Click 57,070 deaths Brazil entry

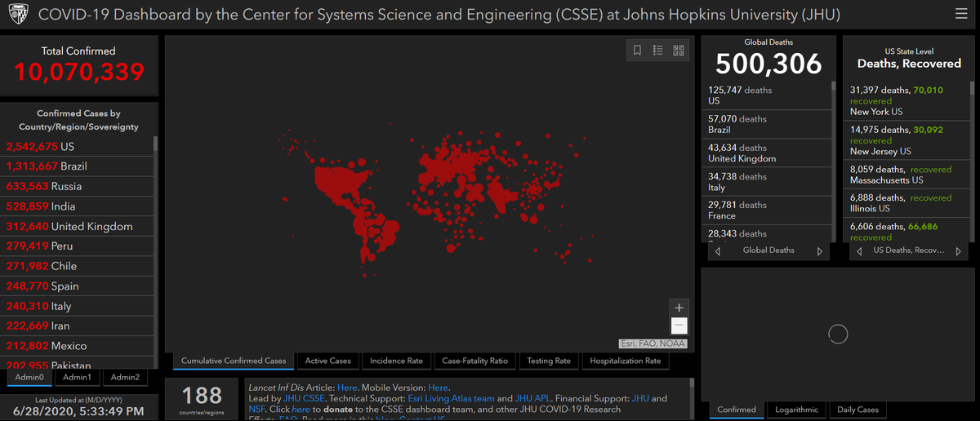[767, 124]
